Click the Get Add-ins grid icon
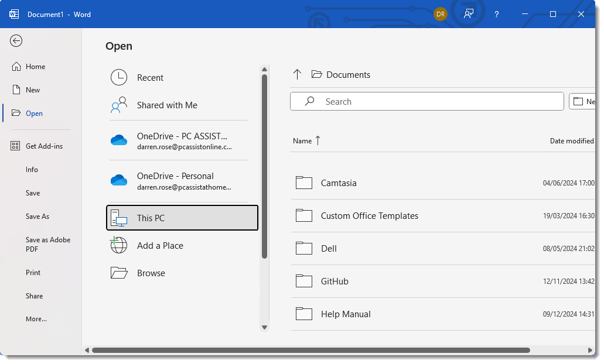604x364 pixels. [15, 146]
